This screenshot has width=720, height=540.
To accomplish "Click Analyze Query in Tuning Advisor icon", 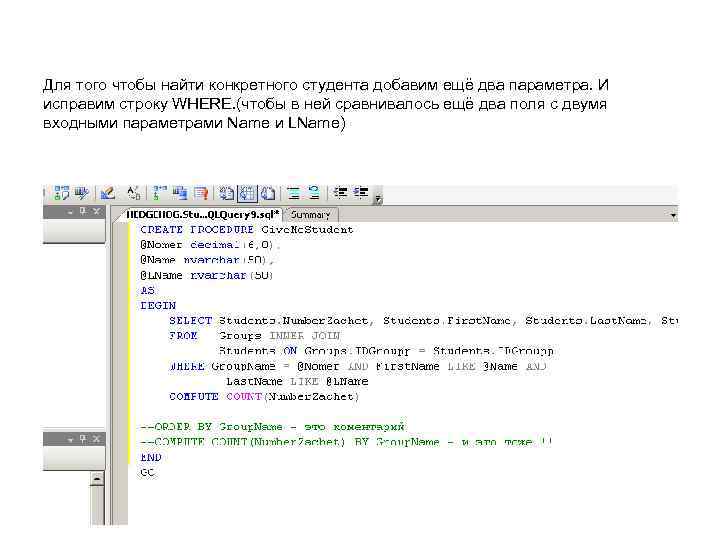I will pos(82,193).
